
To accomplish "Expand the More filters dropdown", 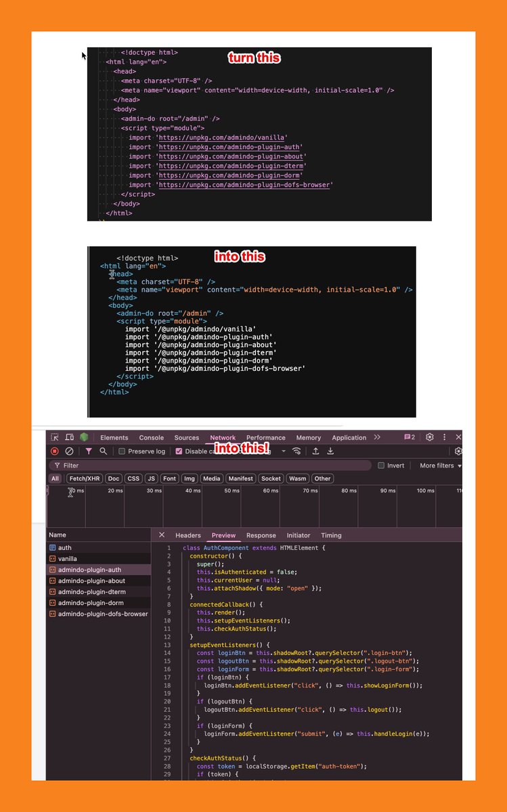I will coord(441,466).
